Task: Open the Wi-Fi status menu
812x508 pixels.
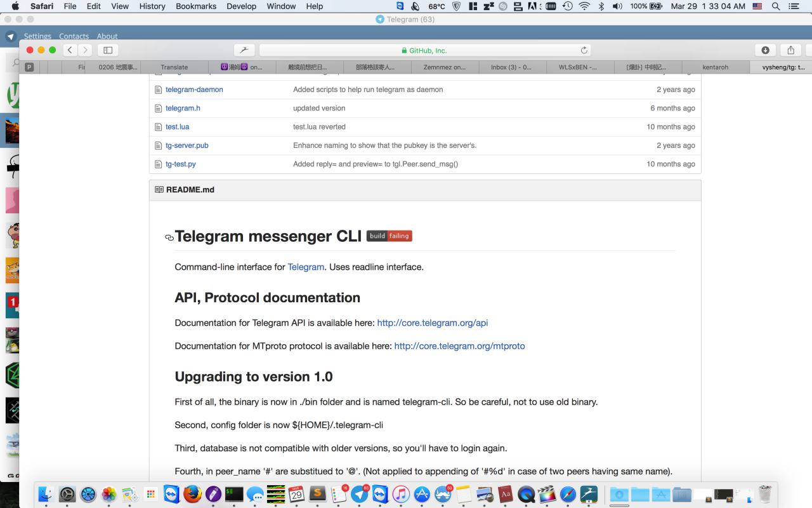Action: tap(584, 6)
